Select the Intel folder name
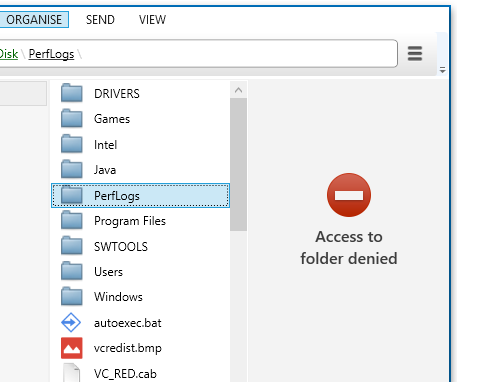The width and height of the screenshot is (496, 382). coord(105,145)
